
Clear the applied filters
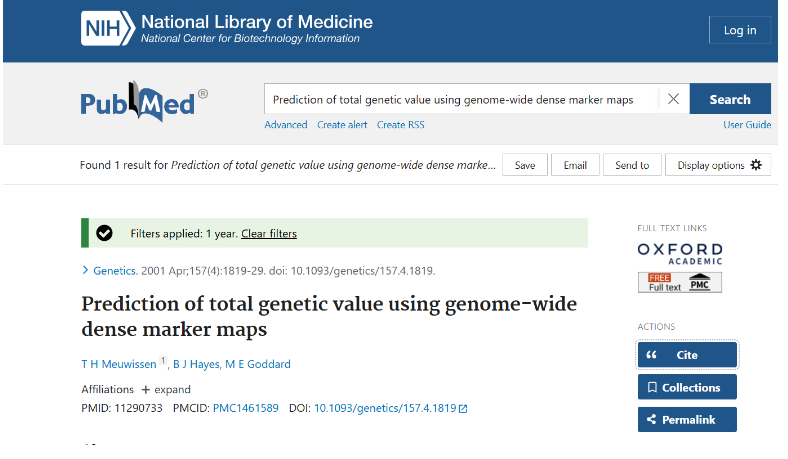click(269, 233)
